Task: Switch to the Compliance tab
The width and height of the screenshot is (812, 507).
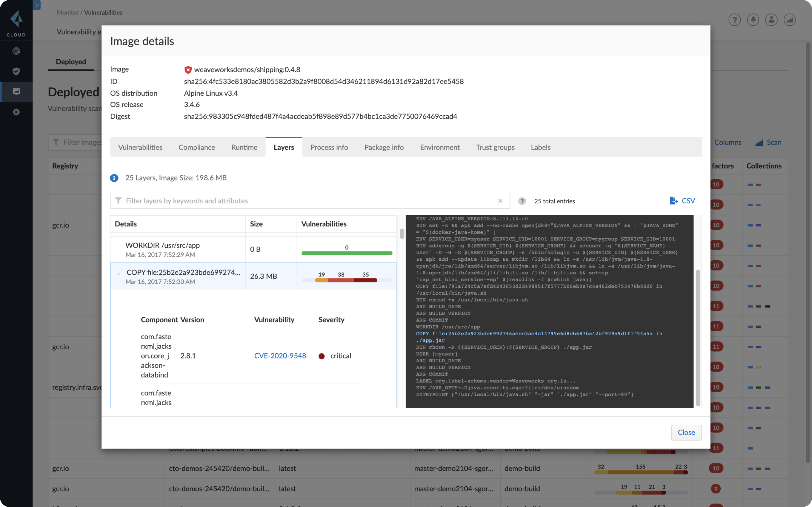Action: [x=197, y=147]
